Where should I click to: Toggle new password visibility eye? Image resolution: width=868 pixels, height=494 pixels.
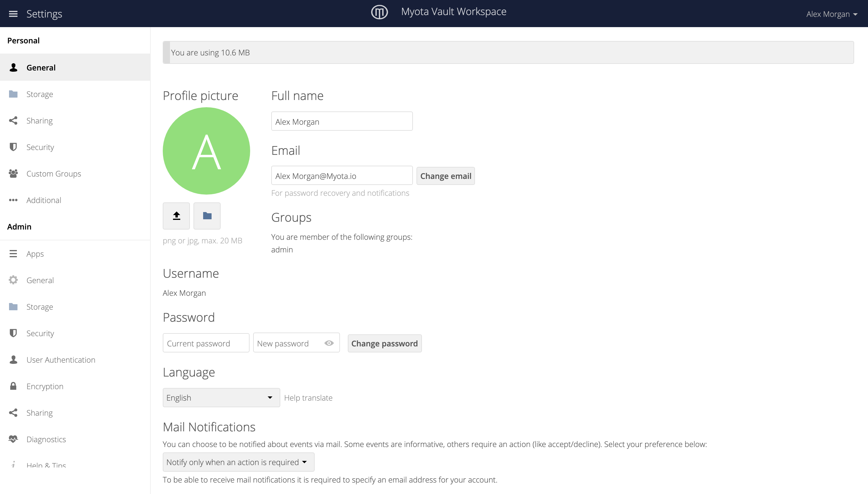329,343
